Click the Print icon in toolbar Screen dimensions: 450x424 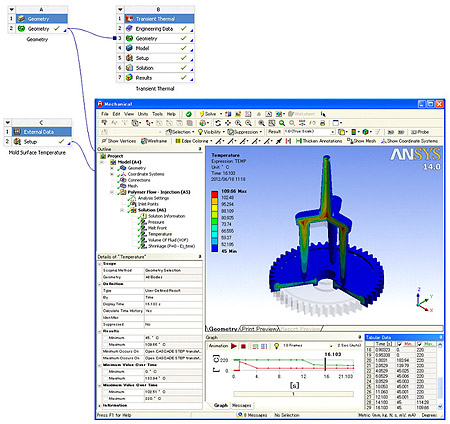coord(323,123)
